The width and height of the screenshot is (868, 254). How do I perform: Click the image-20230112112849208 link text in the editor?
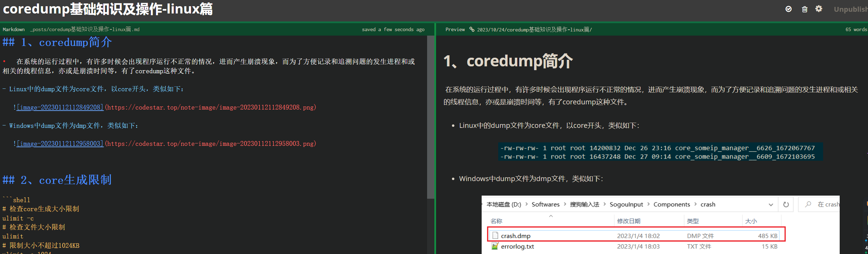click(60, 107)
